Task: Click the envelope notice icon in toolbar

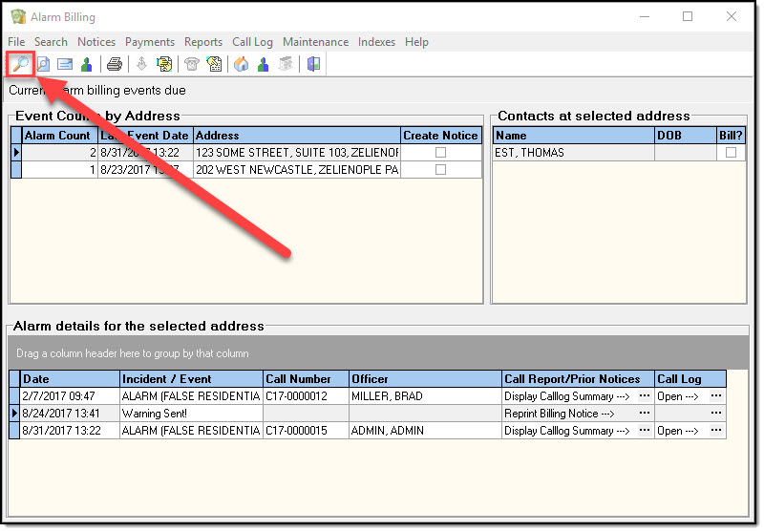Action: tap(65, 64)
